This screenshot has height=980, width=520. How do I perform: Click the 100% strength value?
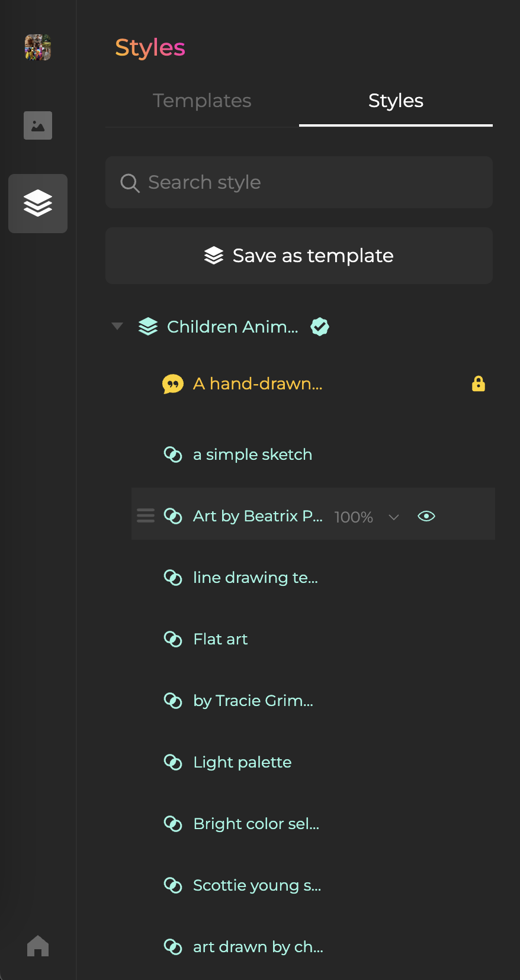(x=354, y=517)
